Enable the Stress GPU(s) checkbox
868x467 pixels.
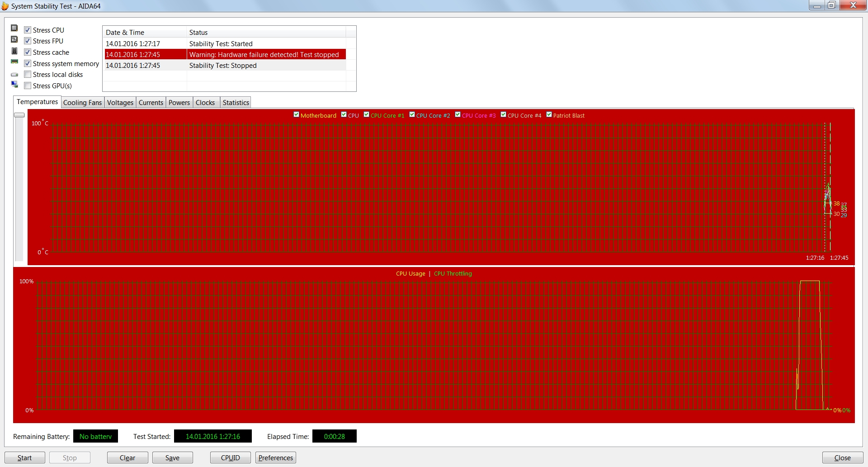coord(28,86)
